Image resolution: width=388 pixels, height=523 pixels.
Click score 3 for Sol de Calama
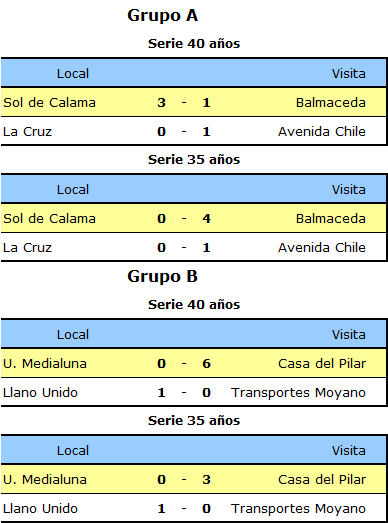[161, 102]
